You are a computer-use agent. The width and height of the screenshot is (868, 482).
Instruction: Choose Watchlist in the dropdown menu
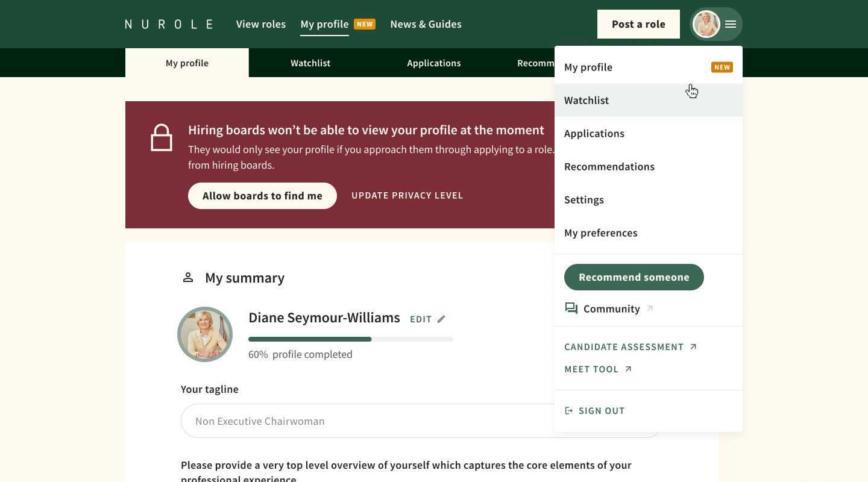coord(649,100)
